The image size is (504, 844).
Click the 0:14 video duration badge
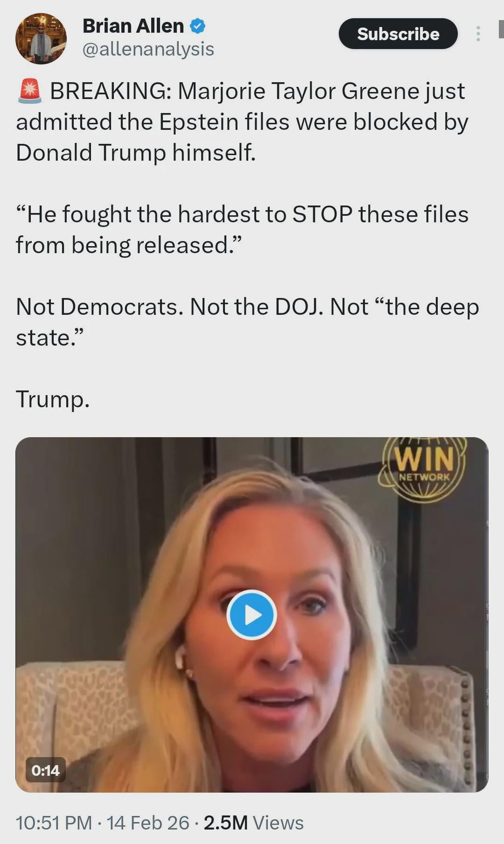(45, 770)
